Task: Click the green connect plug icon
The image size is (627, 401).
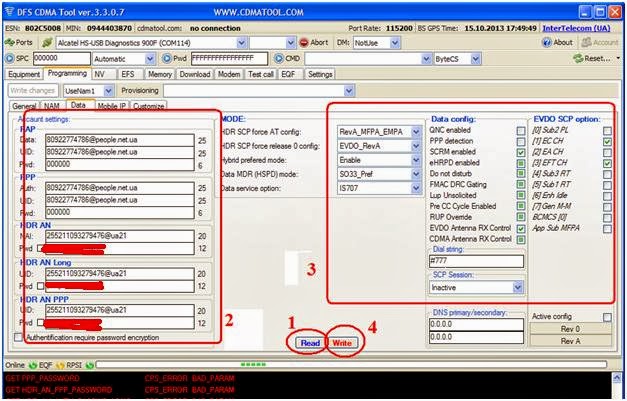Action: (x=47, y=42)
